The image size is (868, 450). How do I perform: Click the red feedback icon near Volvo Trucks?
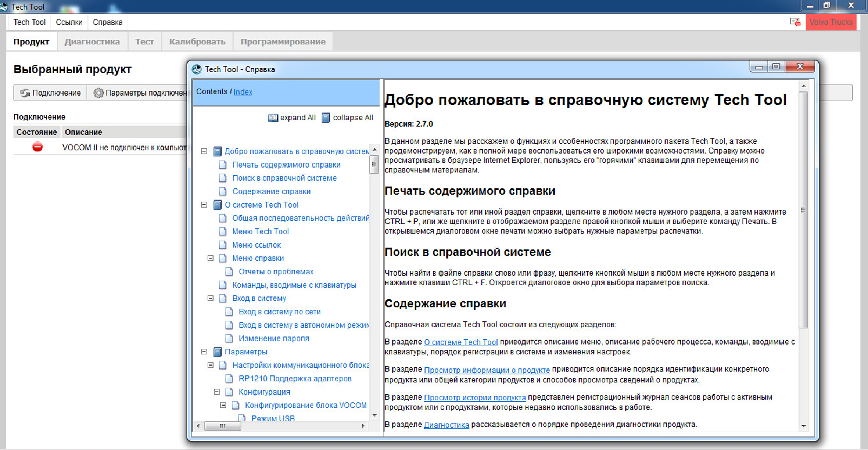pyautogui.click(x=795, y=22)
